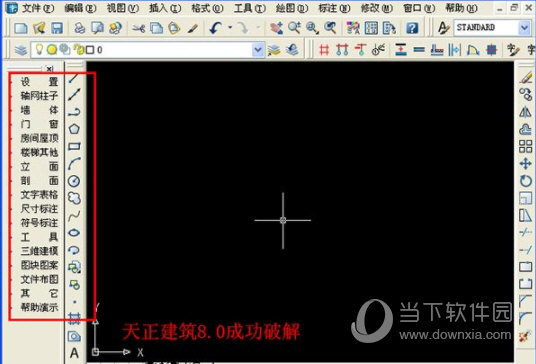Open undo history dropdown arrow
536x364 pixels.
tap(230, 27)
